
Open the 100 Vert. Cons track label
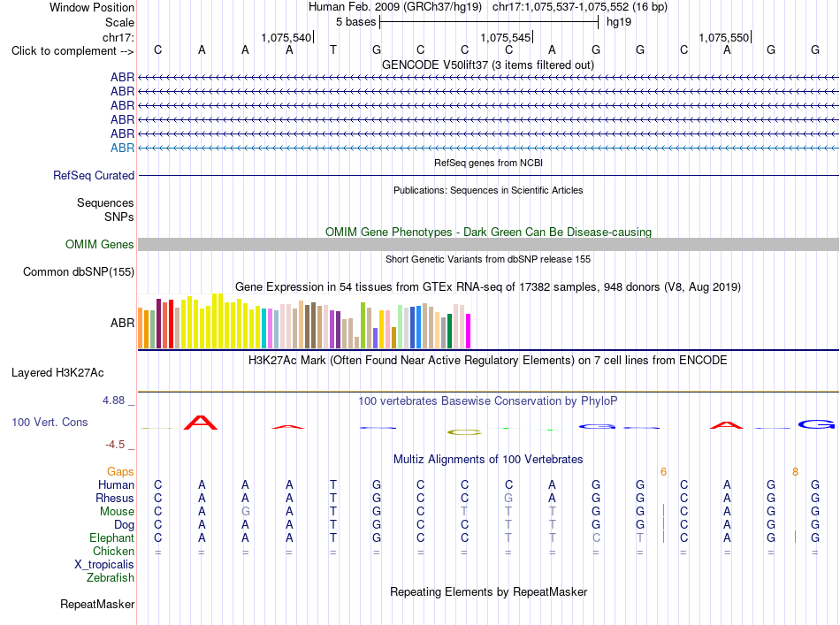(x=50, y=422)
